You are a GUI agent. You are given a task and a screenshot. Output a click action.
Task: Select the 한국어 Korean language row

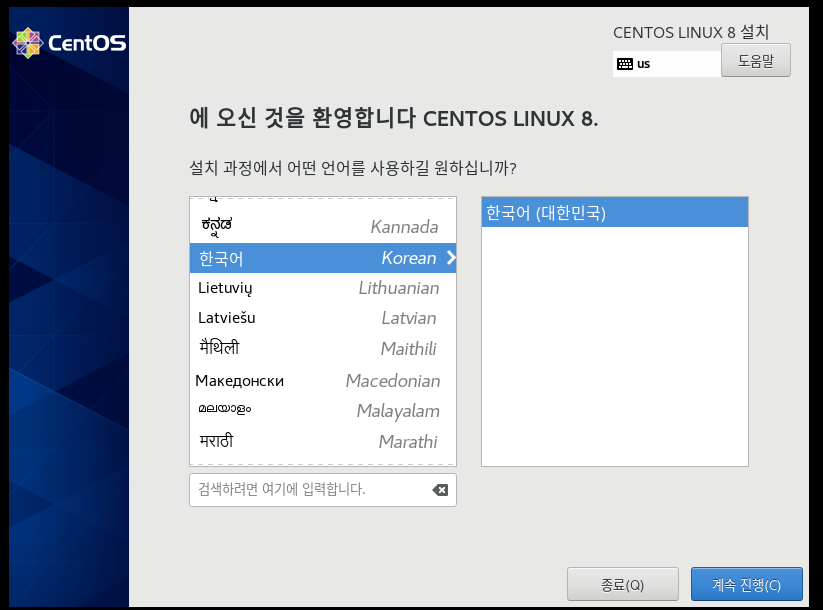[x=323, y=258]
